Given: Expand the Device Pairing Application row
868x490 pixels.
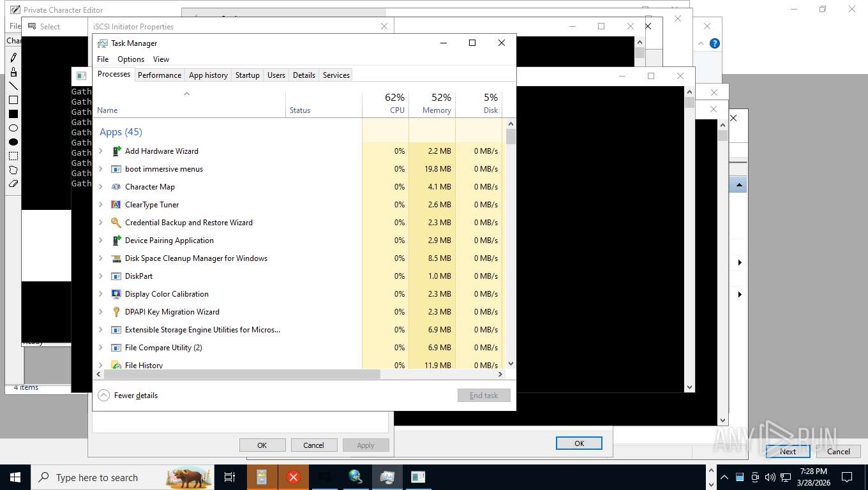Looking at the screenshot, I should point(101,241).
